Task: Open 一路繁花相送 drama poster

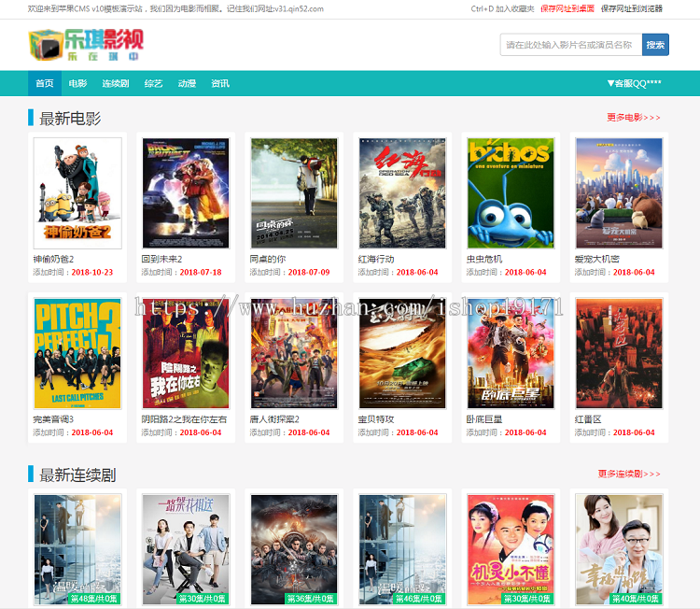Action: (x=186, y=549)
